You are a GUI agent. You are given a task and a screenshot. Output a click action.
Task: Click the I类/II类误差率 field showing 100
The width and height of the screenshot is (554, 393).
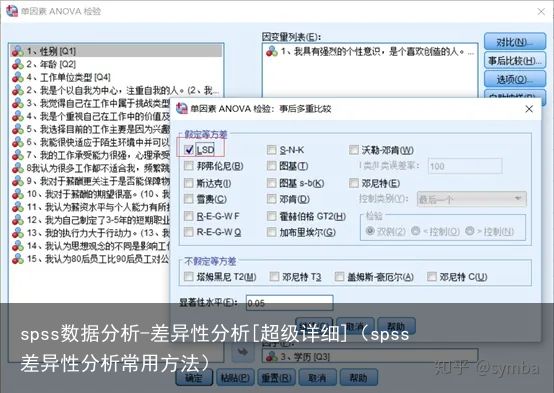coord(465,166)
